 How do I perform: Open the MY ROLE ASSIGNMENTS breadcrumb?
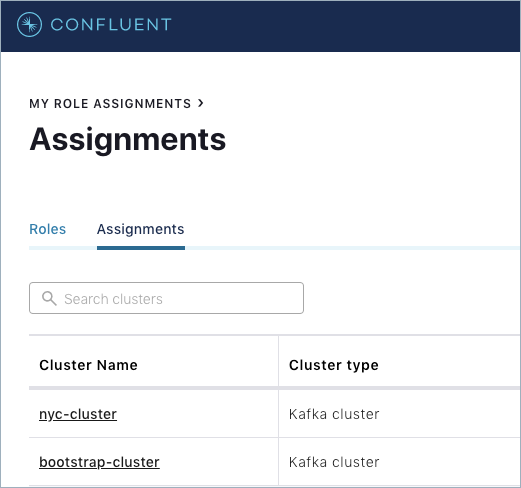coord(110,104)
